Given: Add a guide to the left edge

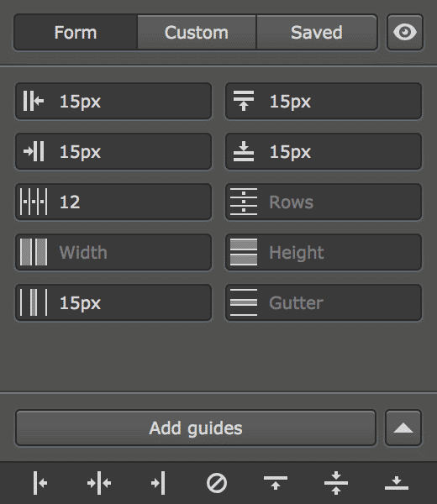Looking at the screenshot, I should tap(40, 483).
